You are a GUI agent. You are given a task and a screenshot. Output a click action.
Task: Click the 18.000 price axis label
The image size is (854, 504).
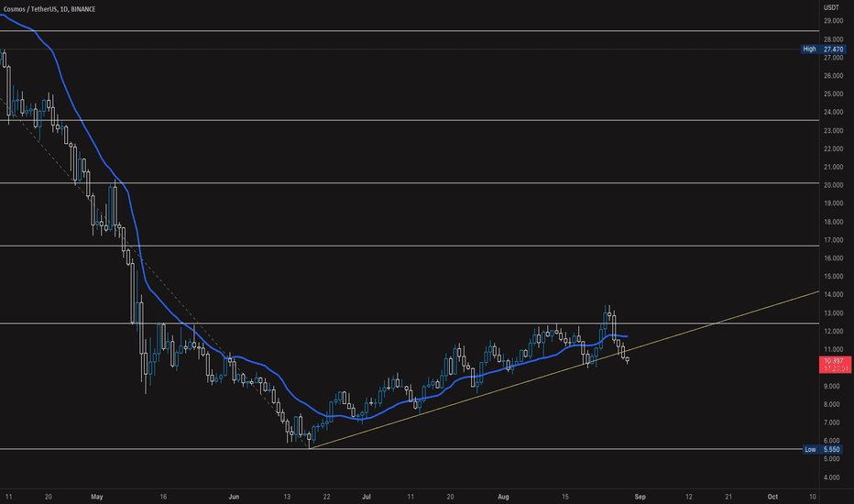click(x=833, y=222)
